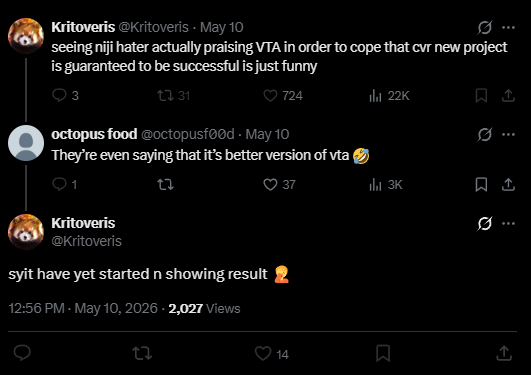Repost octopus food's reply
This screenshot has width=531, height=375.
(165, 185)
